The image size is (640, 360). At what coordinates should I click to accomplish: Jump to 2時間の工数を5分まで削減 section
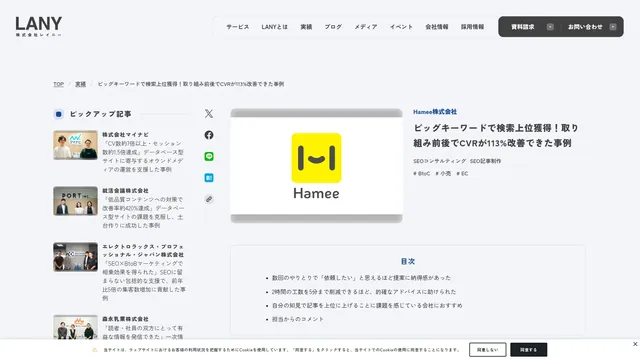point(364,292)
